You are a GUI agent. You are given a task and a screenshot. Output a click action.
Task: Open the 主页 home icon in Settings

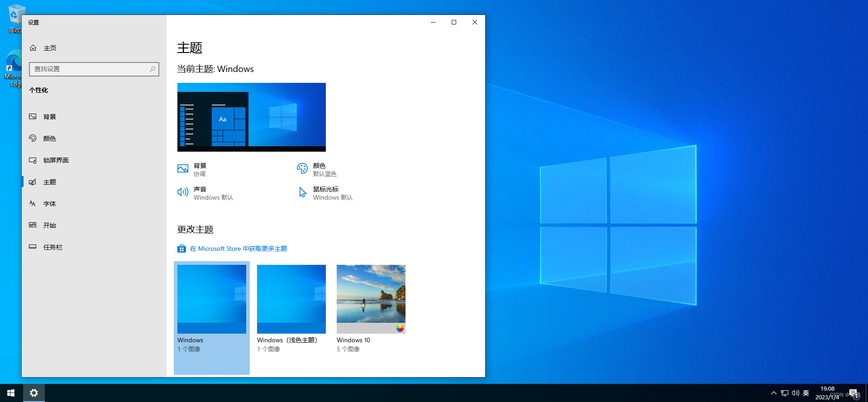coord(33,48)
